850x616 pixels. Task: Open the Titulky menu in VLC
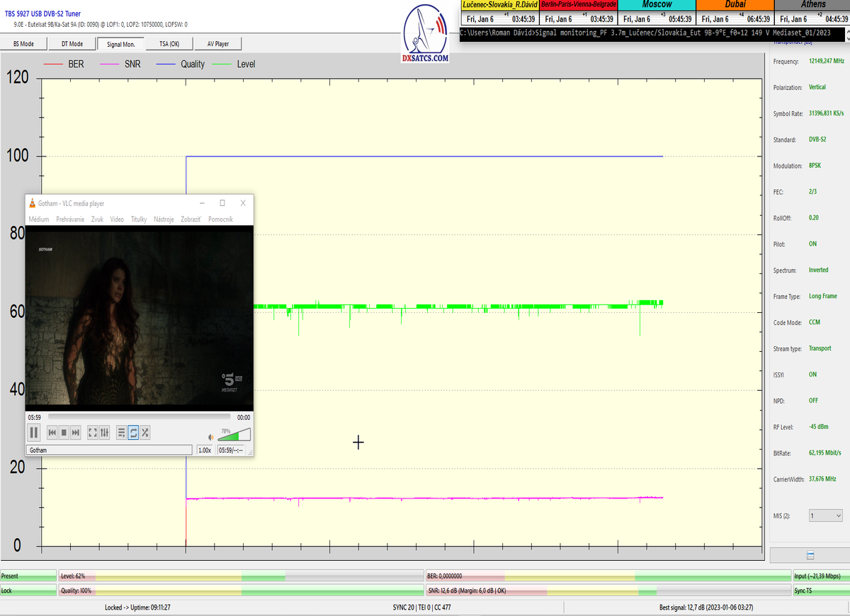point(139,219)
